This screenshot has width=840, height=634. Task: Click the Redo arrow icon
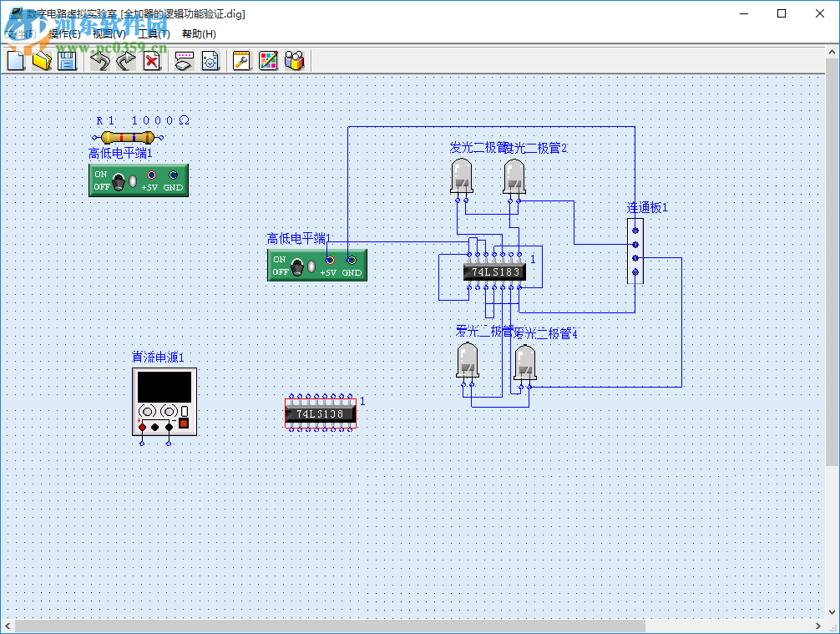click(125, 60)
